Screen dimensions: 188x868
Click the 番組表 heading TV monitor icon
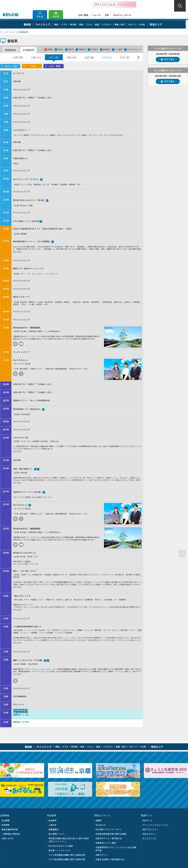tap(3, 41)
